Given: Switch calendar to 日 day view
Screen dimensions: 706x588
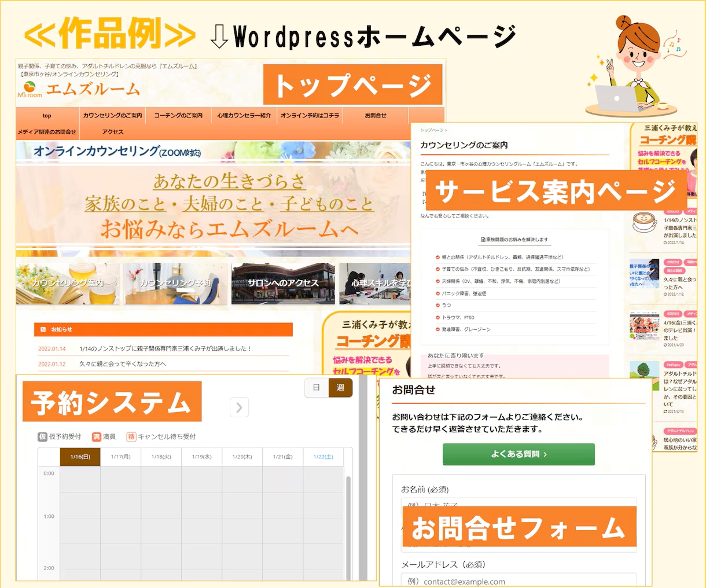Looking at the screenshot, I should click(317, 387).
